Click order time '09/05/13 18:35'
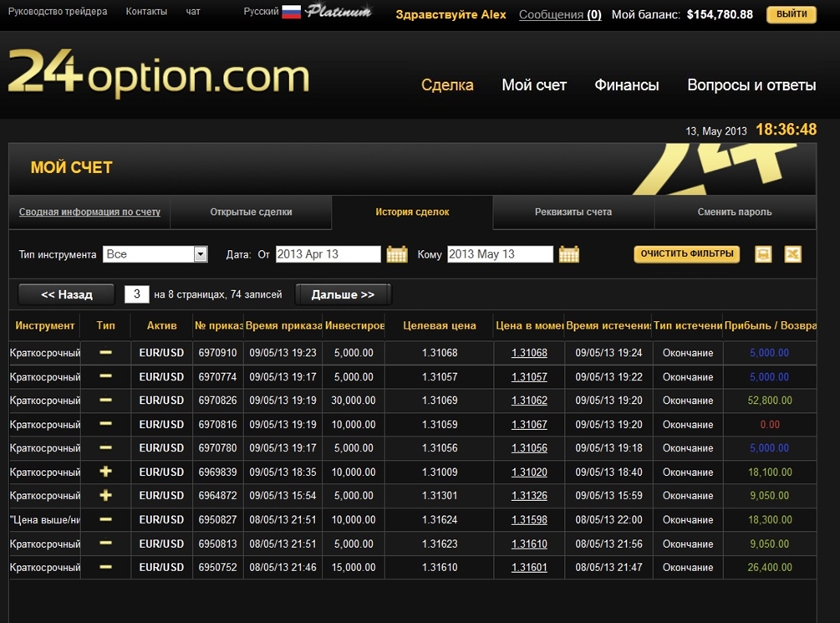 (283, 472)
